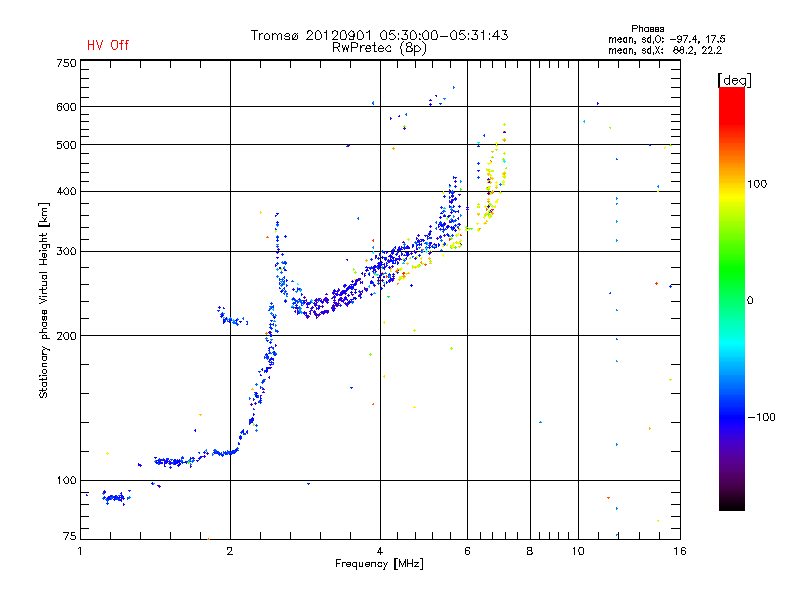Image resolution: width=800 pixels, height=600 pixels.
Task: Click y-axis tick label '400'
Action: pos(66,191)
